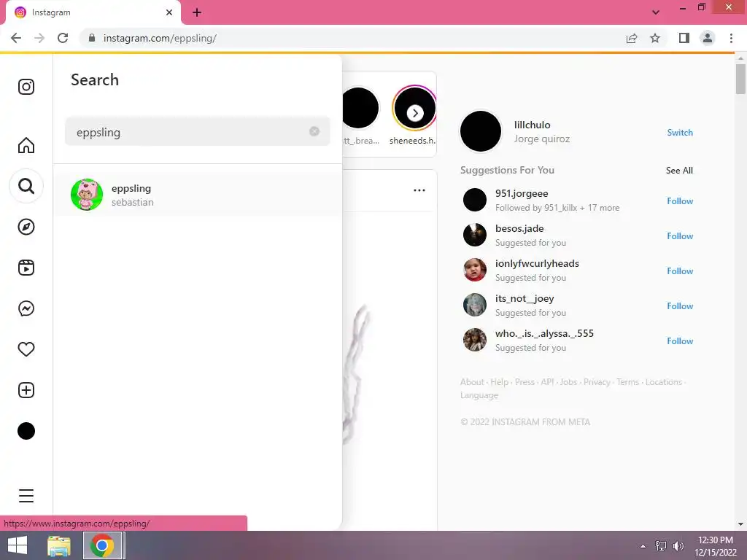This screenshot has width=747, height=560.
Task: Show hidden system tray icons
Action: point(643,546)
